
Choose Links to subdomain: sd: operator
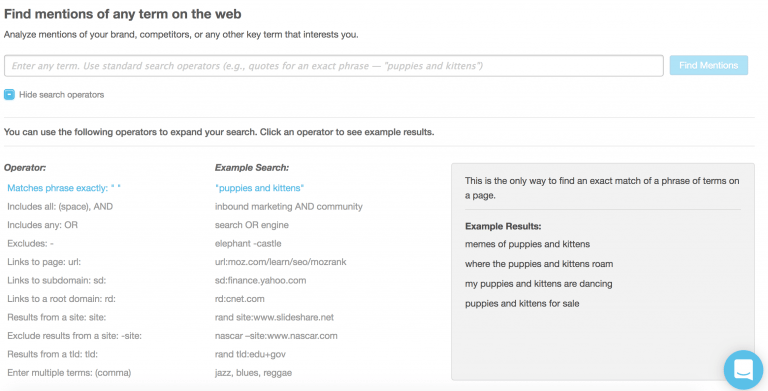pyautogui.click(x=56, y=281)
